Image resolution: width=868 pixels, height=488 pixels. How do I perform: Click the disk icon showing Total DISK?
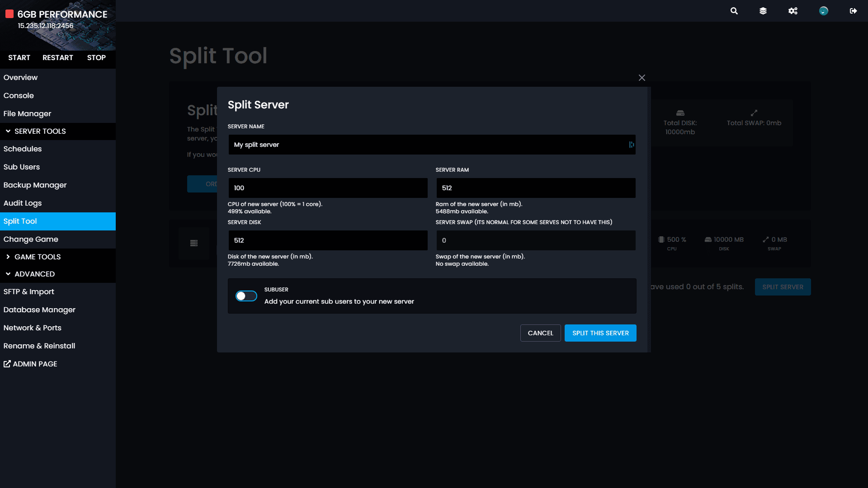click(x=680, y=113)
